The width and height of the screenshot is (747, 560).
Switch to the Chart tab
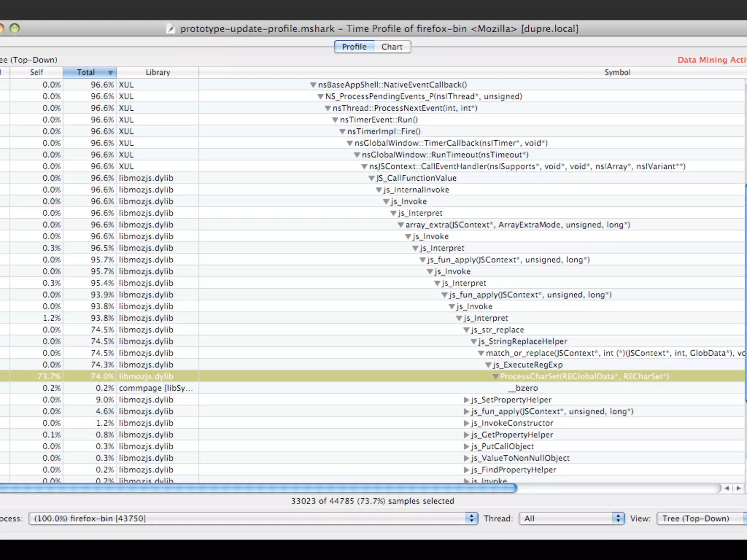pos(392,47)
